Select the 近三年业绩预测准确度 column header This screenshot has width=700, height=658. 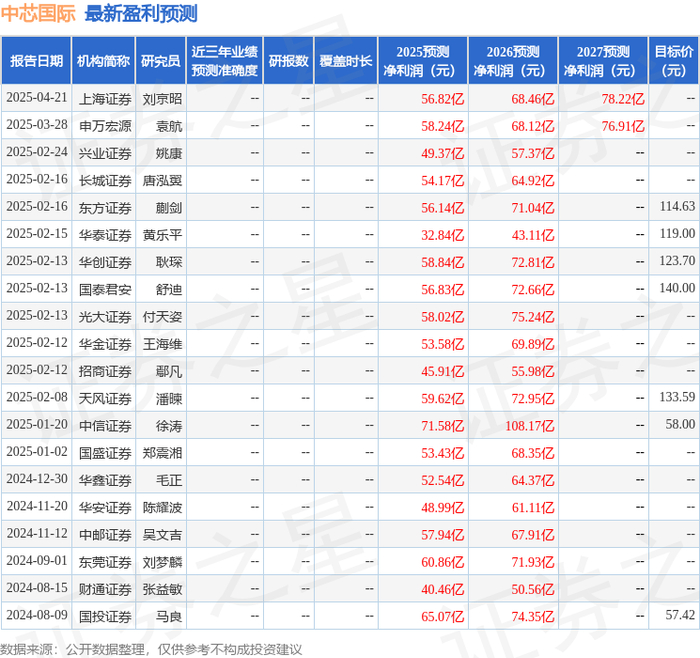click(225, 61)
